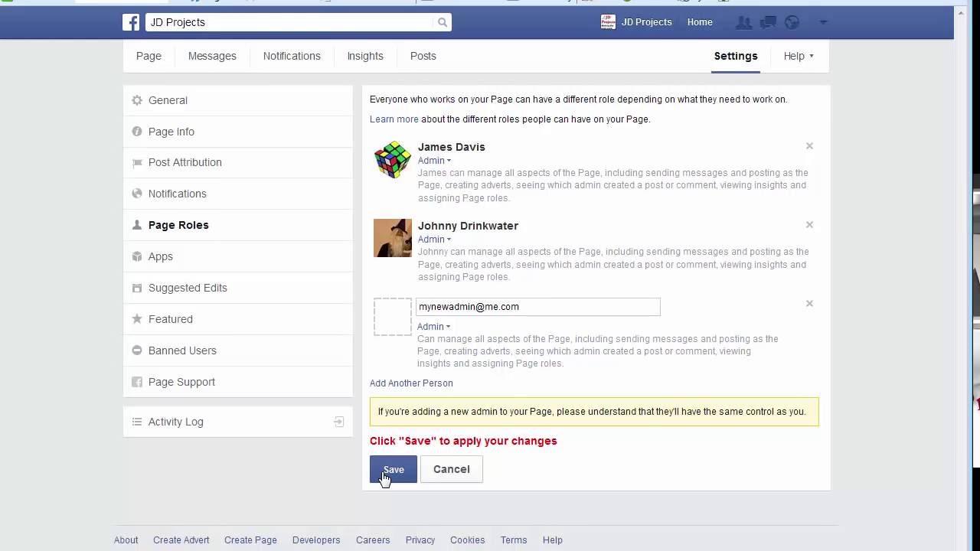Image resolution: width=980 pixels, height=551 pixels.
Task: Click the Post Attribution flag icon
Action: tap(137, 163)
